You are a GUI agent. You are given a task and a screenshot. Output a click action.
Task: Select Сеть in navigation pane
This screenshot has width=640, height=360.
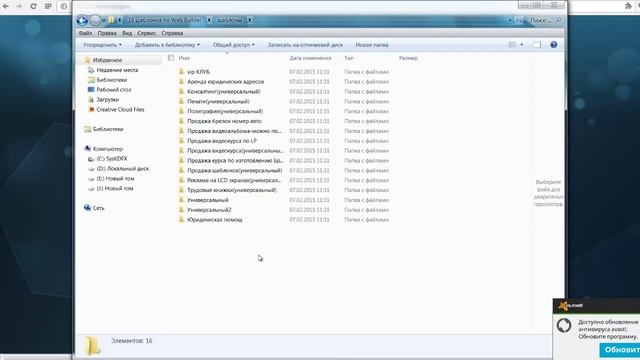(94, 208)
